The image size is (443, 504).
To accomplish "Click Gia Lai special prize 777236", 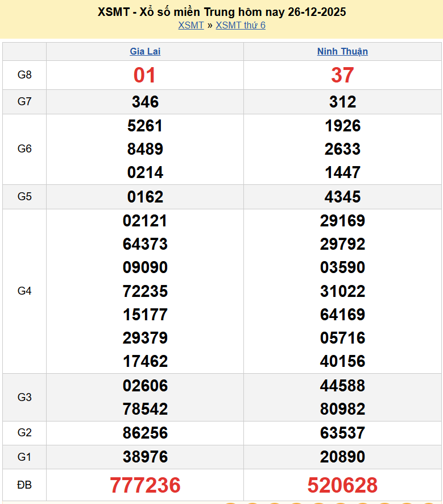I will pyautogui.click(x=145, y=485).
